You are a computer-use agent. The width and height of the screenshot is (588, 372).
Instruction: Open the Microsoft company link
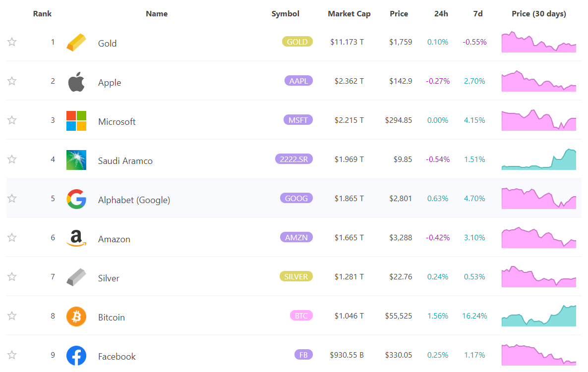coord(117,122)
